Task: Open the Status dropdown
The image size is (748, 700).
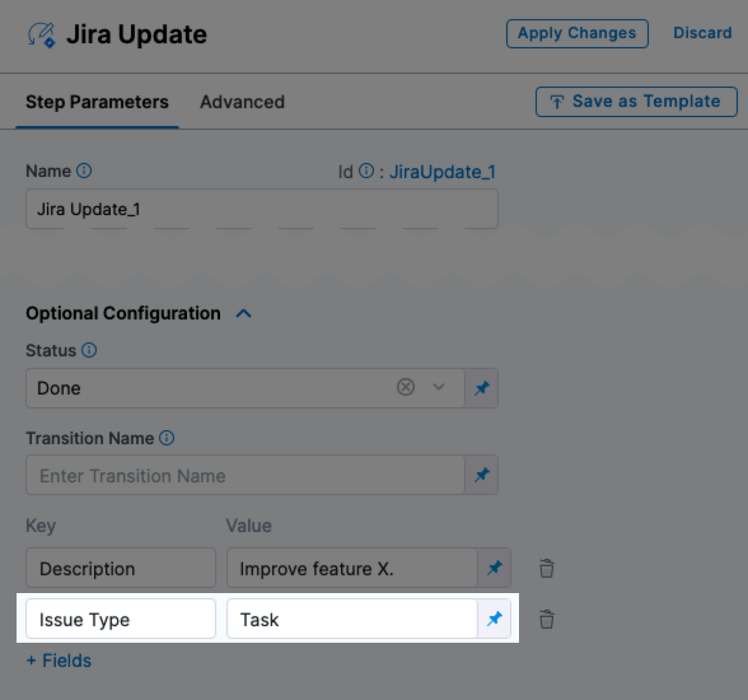Action: (x=438, y=388)
